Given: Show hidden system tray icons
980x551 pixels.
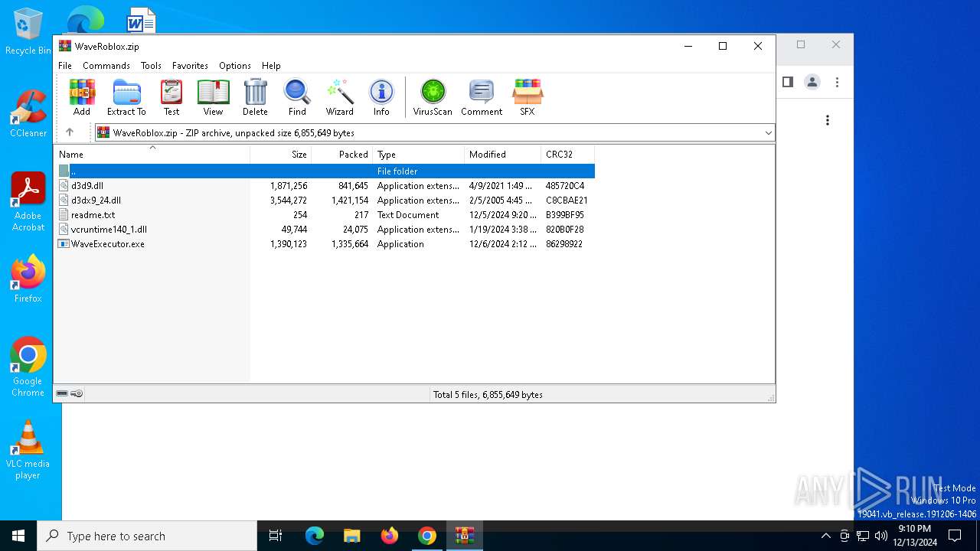Looking at the screenshot, I should click(x=825, y=536).
